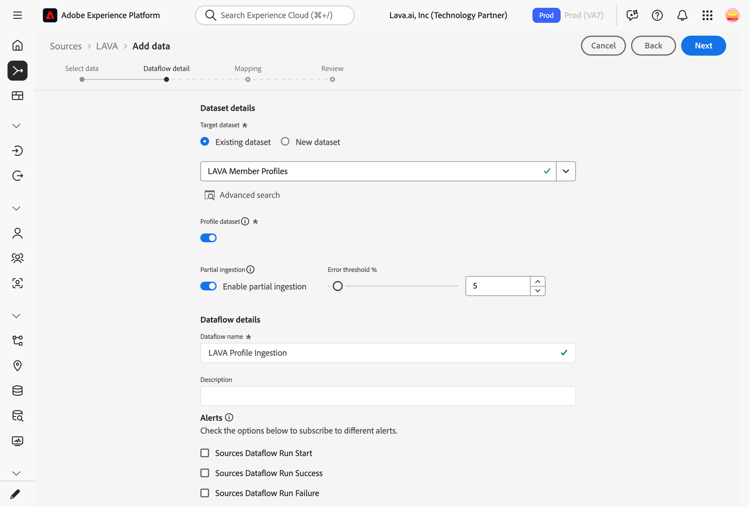Check Sources Dataflow Run Failure

click(x=205, y=493)
